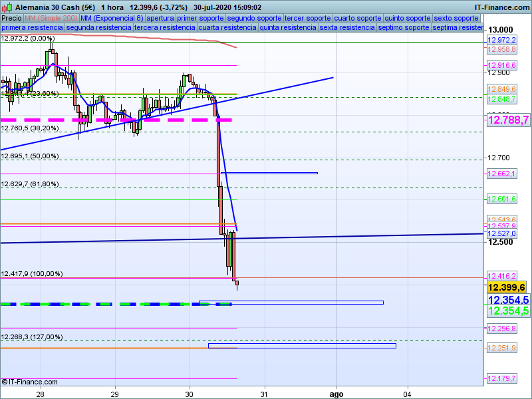
Task: Click the tercera resistencia label
Action: click(165, 27)
